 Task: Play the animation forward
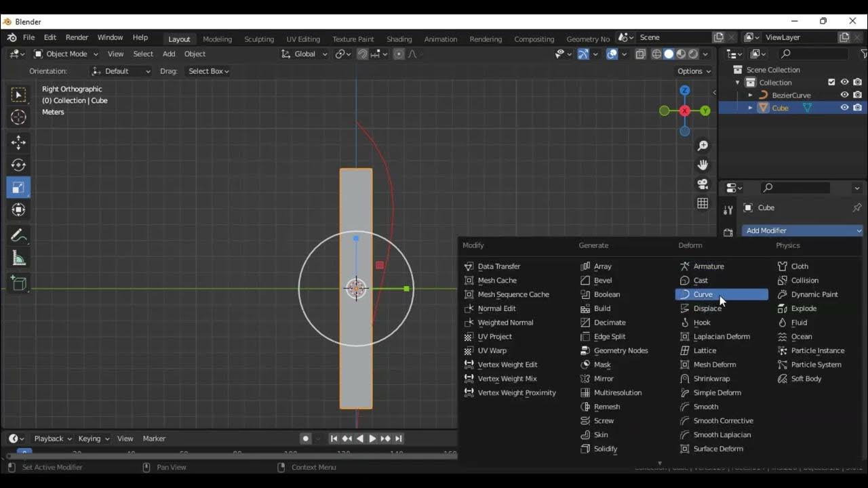(x=372, y=439)
